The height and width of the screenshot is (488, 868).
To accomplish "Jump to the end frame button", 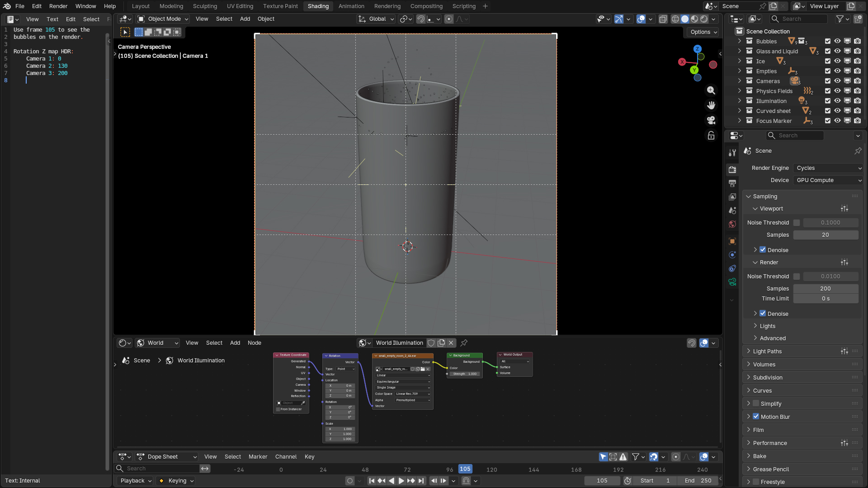I will tap(421, 481).
